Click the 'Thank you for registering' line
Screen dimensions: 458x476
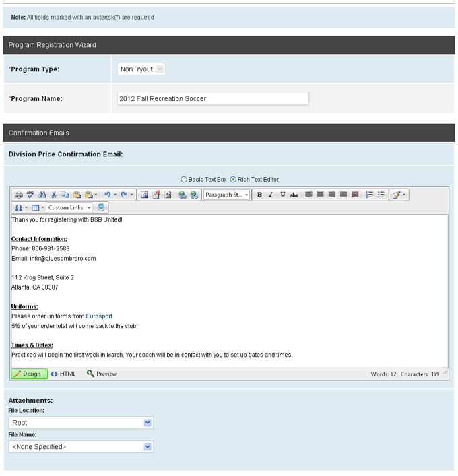tap(67, 219)
